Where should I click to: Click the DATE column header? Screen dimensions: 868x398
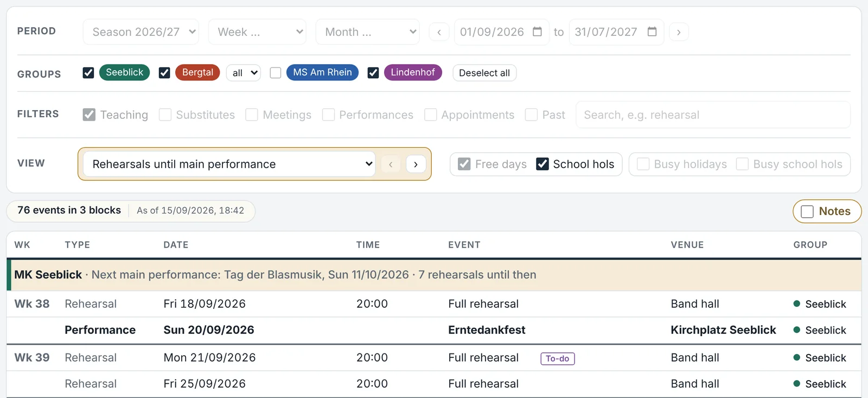pos(176,245)
